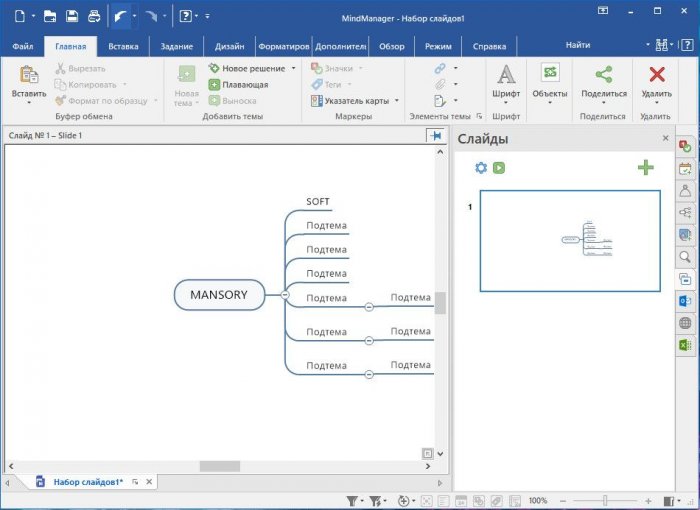Click the zoom out minus button
The image size is (700, 510).
(x=563, y=501)
